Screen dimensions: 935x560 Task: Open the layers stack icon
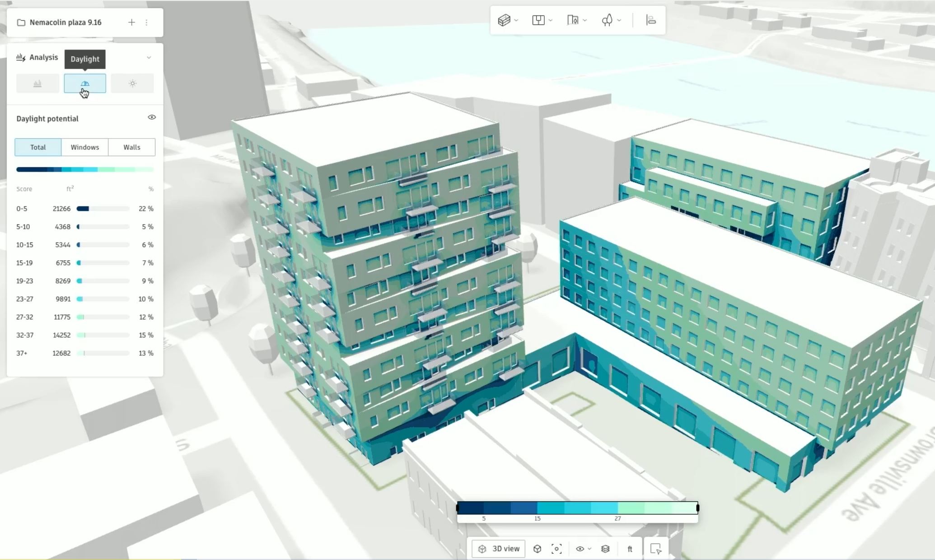click(605, 549)
